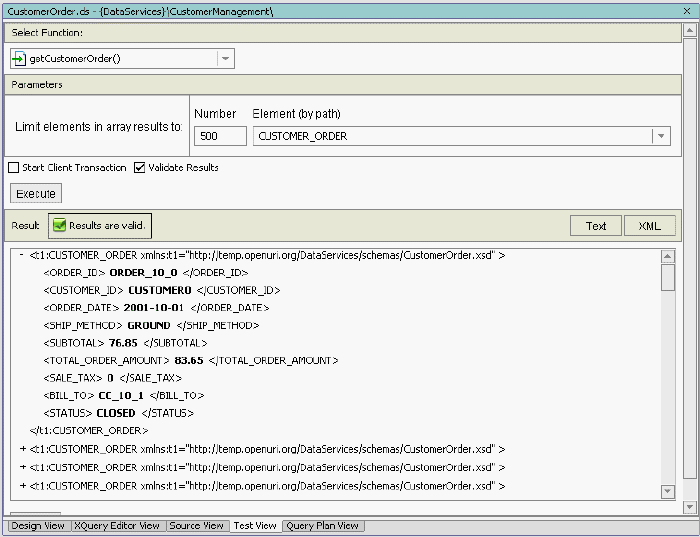Switch to Source View tab
This screenshot has width=700, height=537.
[196, 526]
